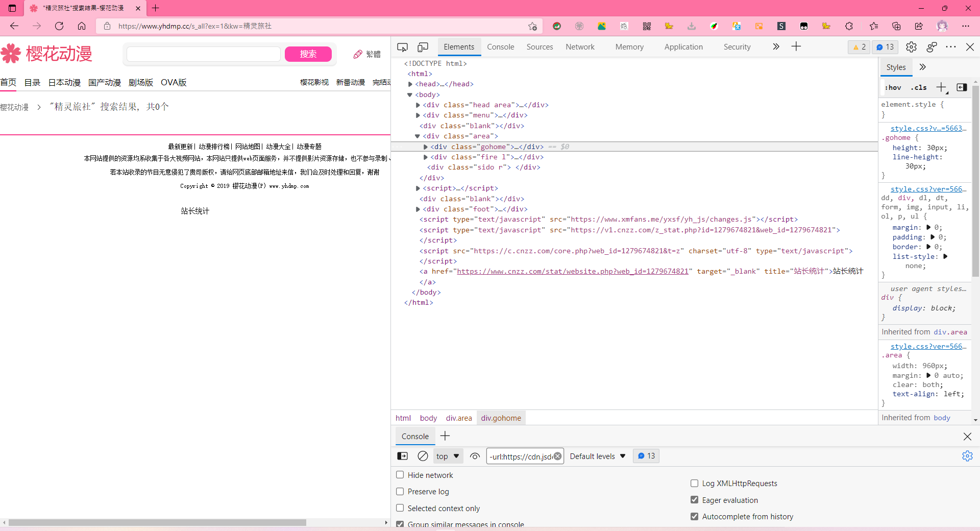980x531 pixels.
Task: Click the top toolbar issues badge showing 13
Action: (x=885, y=47)
